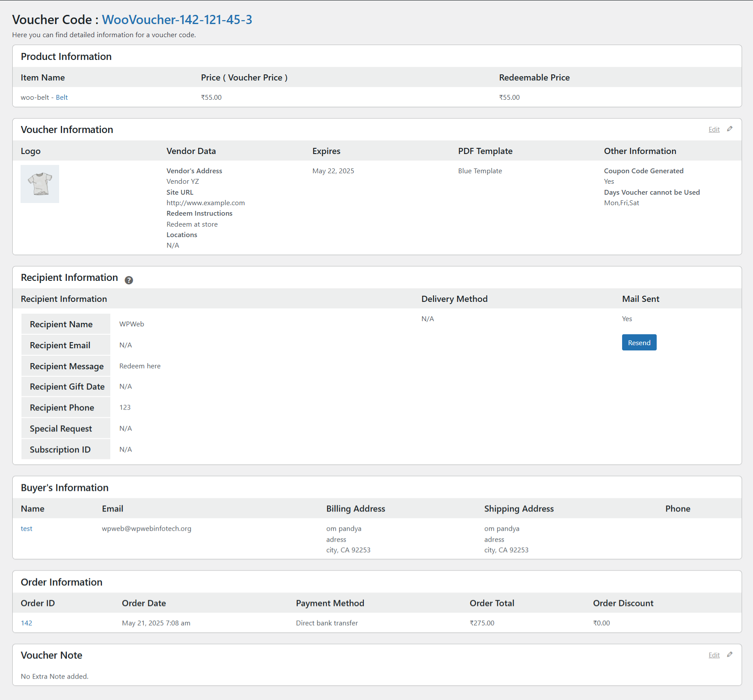Click order total ₹275.00
Screen dimensions: 753x700
click(x=482, y=623)
